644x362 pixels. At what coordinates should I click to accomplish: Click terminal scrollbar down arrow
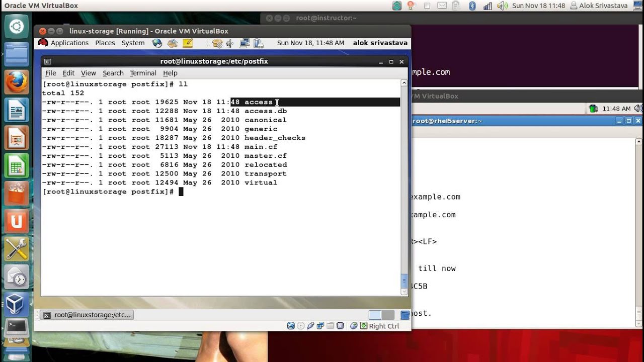404,292
